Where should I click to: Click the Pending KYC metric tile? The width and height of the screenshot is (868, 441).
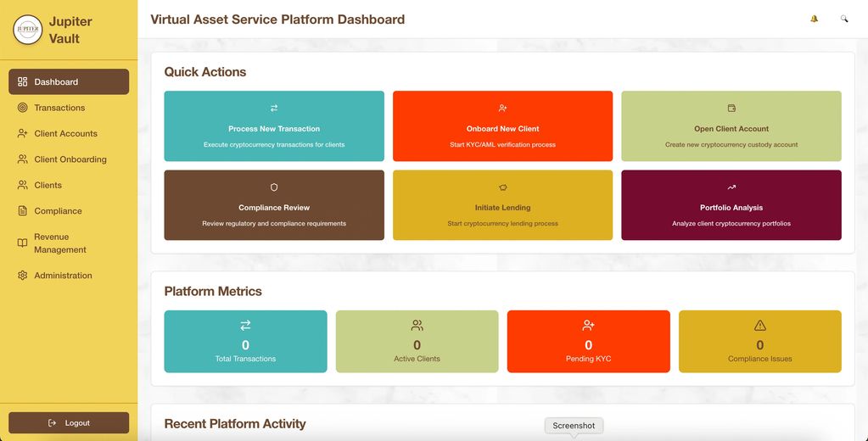[x=588, y=342]
